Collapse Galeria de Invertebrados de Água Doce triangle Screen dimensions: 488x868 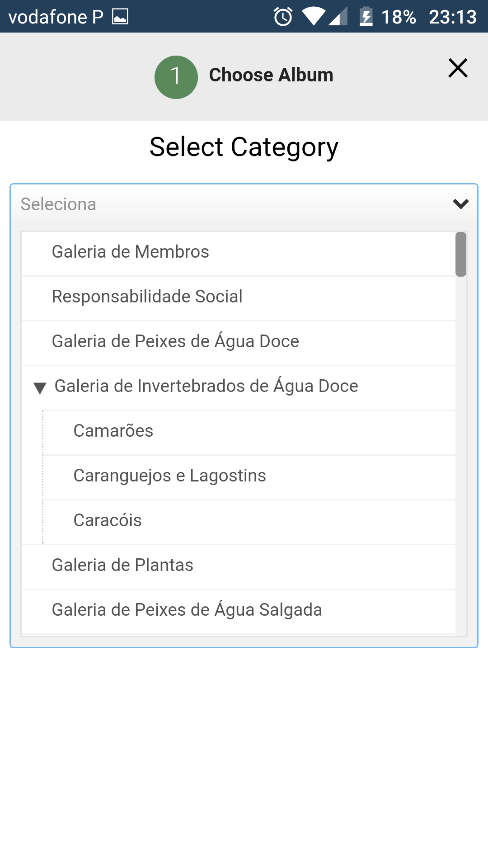pyautogui.click(x=40, y=387)
